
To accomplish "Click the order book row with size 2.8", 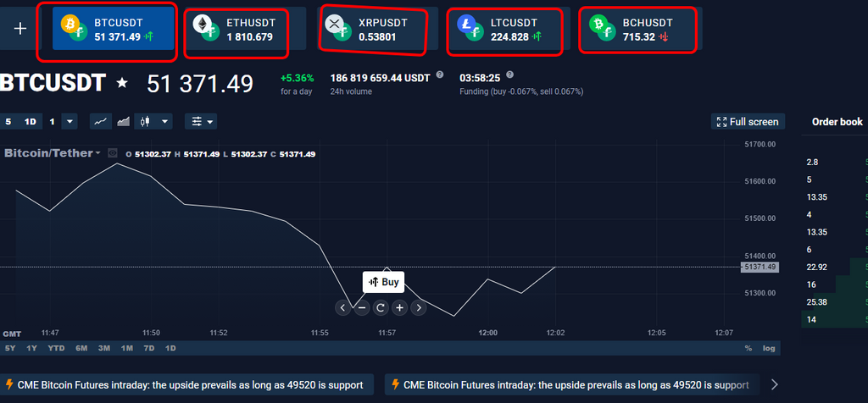I will pyautogui.click(x=835, y=162).
